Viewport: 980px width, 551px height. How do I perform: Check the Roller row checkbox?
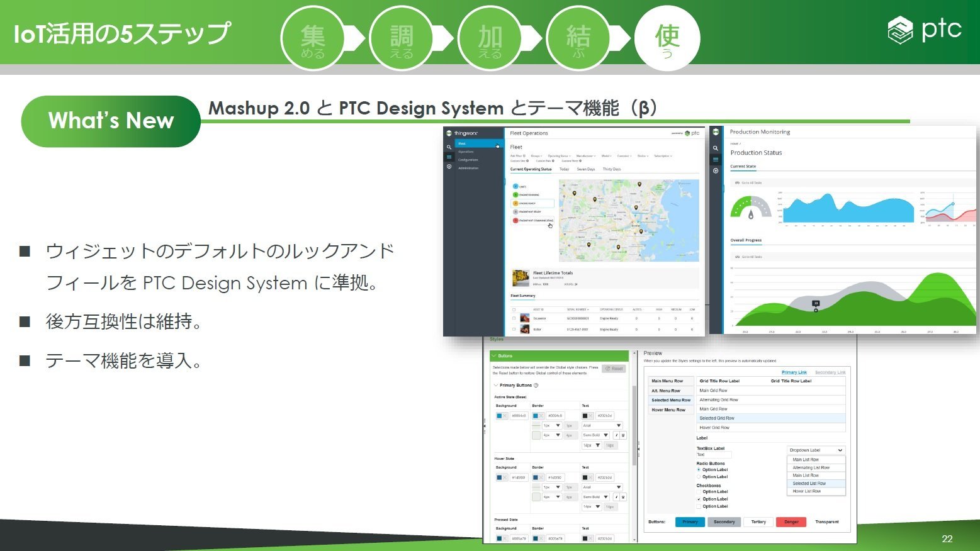click(x=514, y=329)
